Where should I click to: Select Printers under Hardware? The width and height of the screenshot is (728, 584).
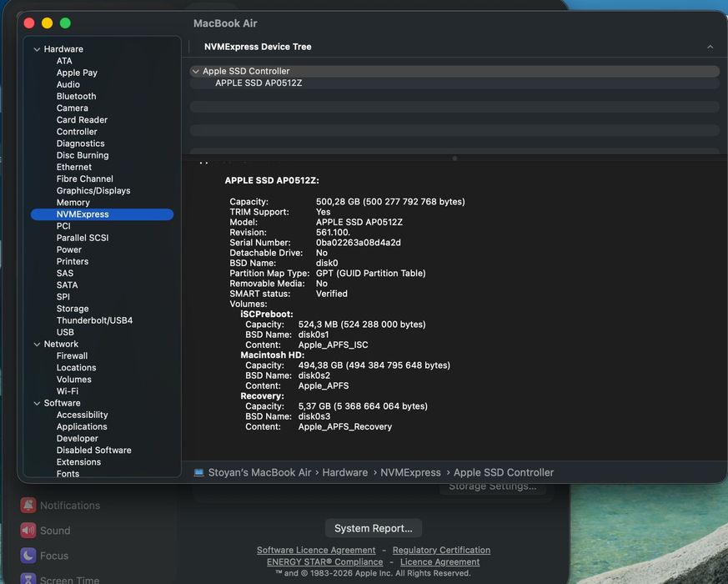(x=72, y=262)
